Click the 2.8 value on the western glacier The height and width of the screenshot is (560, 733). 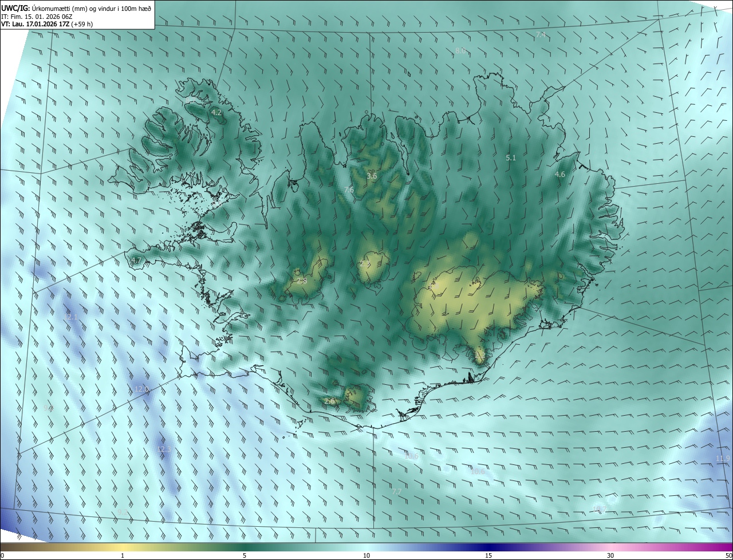click(x=302, y=281)
